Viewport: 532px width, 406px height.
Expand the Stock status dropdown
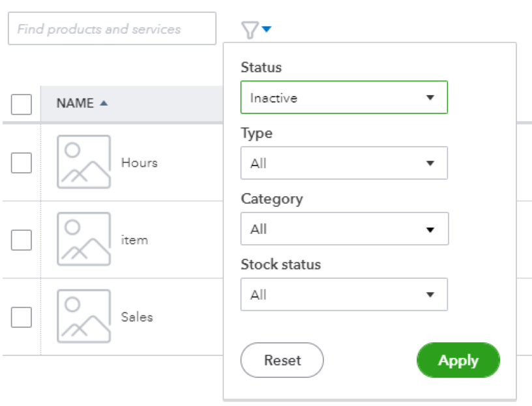click(344, 295)
